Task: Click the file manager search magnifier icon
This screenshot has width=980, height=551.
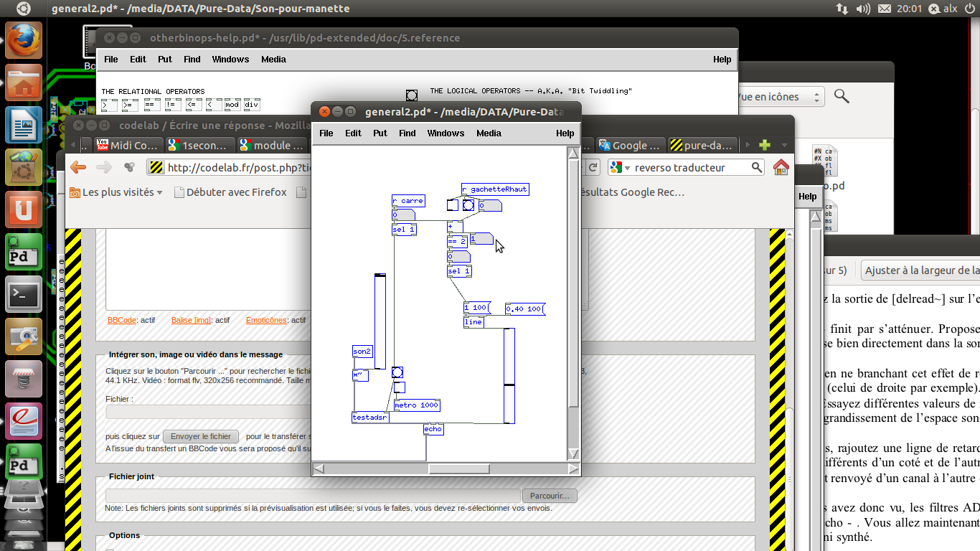Action: [842, 96]
